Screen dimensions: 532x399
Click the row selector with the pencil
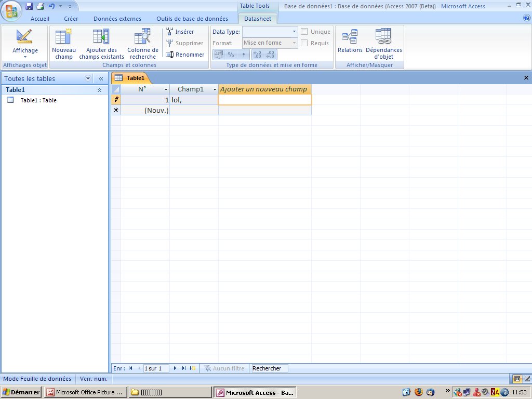coord(116,100)
